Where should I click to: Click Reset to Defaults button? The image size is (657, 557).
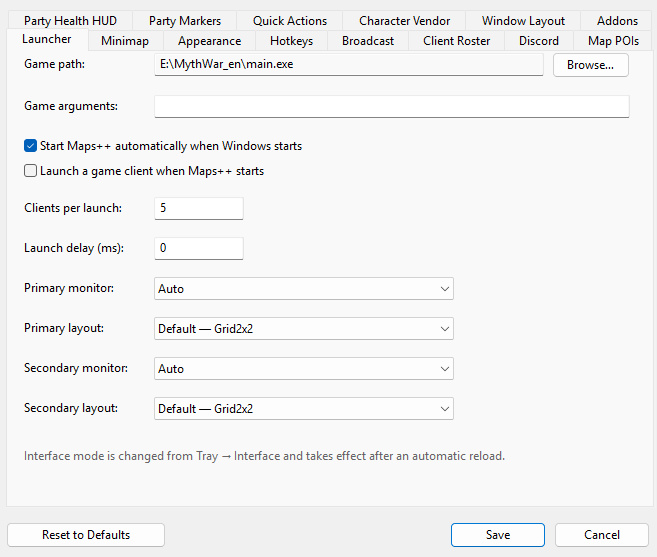pos(86,535)
